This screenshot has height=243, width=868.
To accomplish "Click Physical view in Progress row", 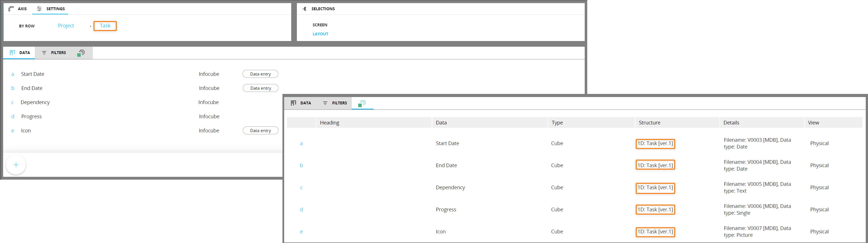I will (819, 209).
